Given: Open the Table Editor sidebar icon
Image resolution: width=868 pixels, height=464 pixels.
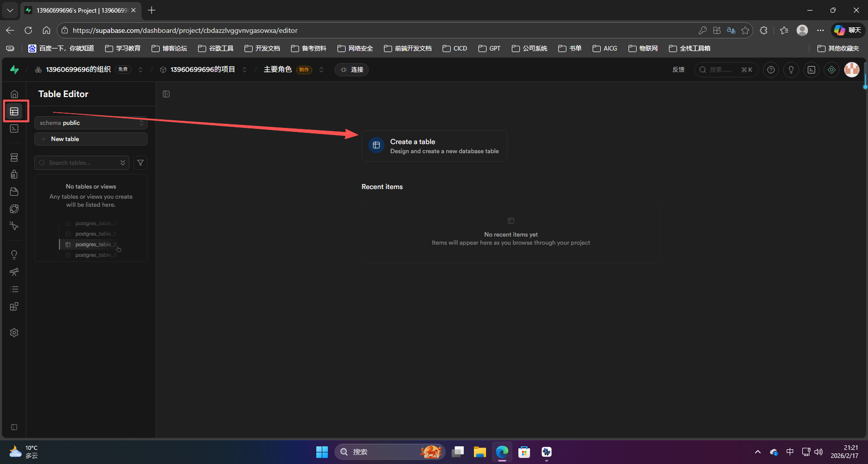Looking at the screenshot, I should click(14, 111).
